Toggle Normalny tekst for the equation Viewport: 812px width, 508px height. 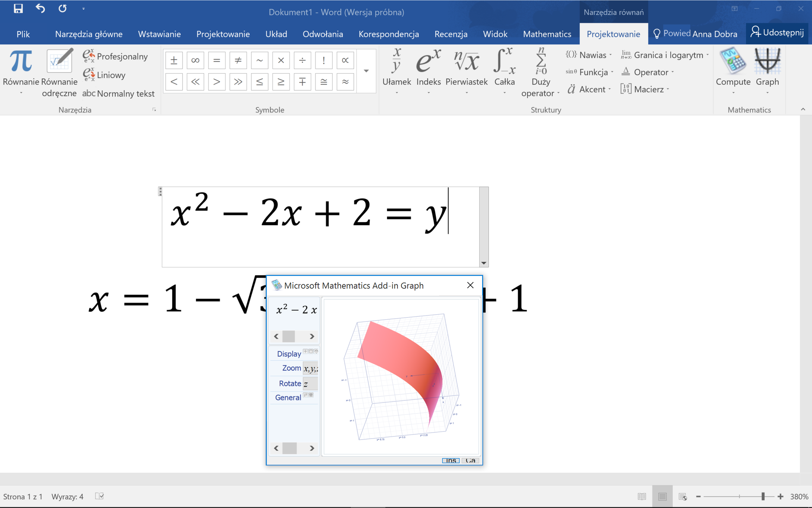tap(118, 93)
